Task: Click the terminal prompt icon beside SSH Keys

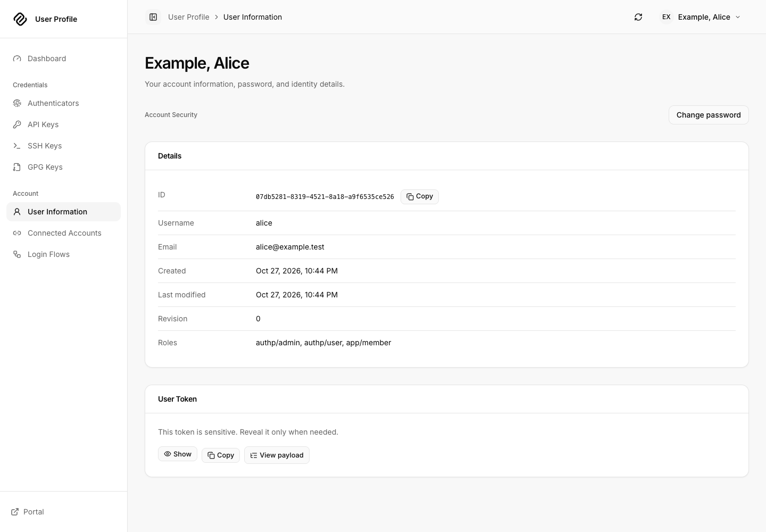Action: click(x=17, y=146)
